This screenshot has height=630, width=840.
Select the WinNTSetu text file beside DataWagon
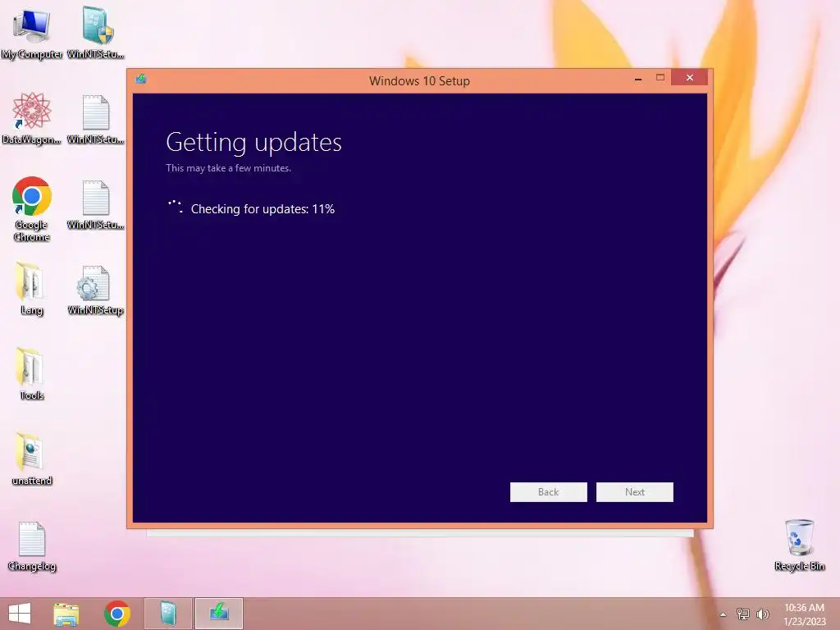96,120
